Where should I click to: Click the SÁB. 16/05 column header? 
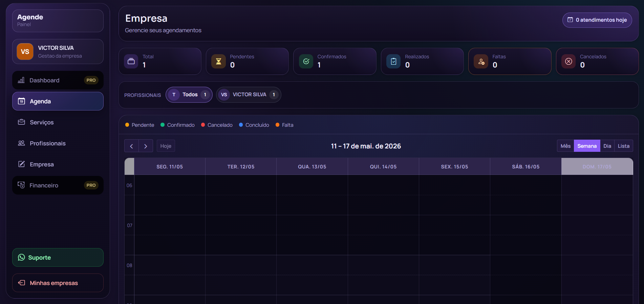(x=526, y=166)
